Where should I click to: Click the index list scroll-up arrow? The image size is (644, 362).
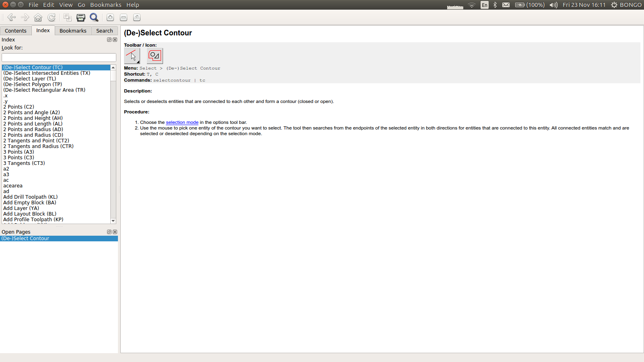pos(113,68)
